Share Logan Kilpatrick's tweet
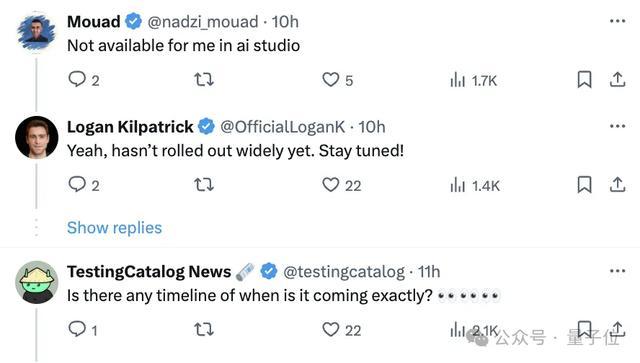Viewport: 640px width, 363px height. click(618, 185)
